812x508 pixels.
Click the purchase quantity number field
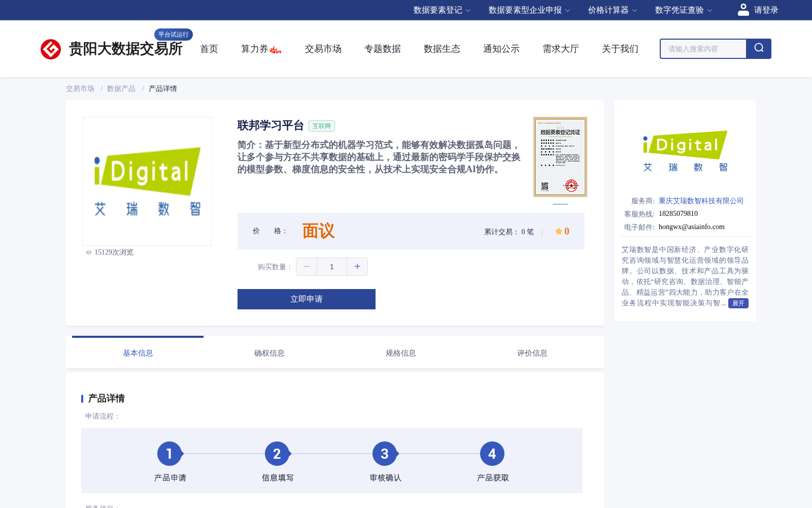(332, 267)
